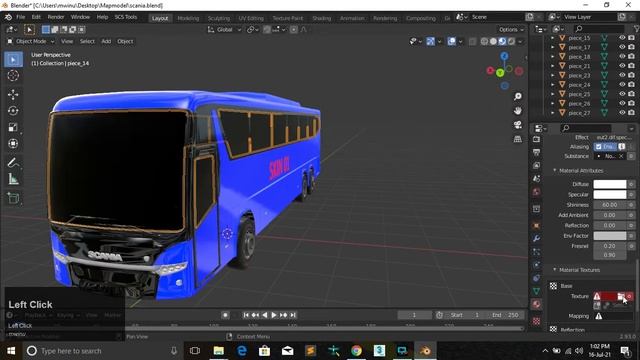Toggle camera view icon in viewport
Image resolution: width=640 pixels, height=360 pixels.
coord(518,125)
